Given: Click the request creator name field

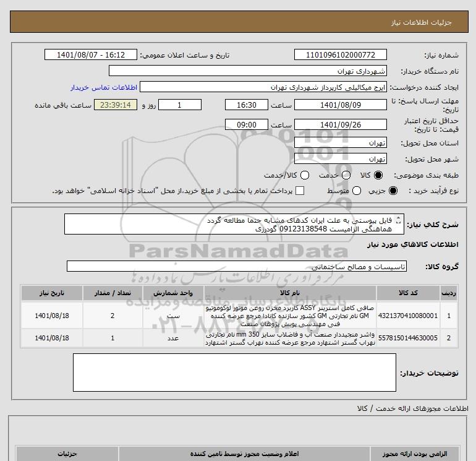Looking at the screenshot, I should [263, 87].
